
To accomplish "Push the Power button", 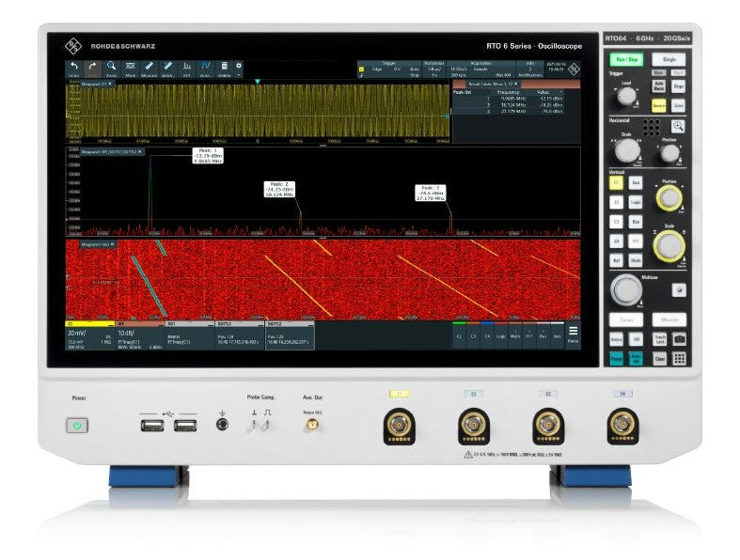I will [x=77, y=426].
